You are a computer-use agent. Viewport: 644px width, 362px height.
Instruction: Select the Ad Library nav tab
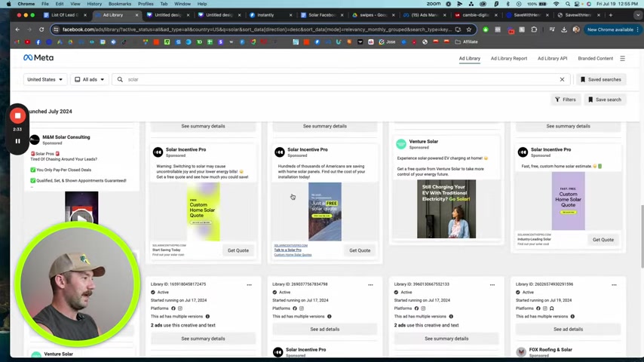click(x=470, y=58)
